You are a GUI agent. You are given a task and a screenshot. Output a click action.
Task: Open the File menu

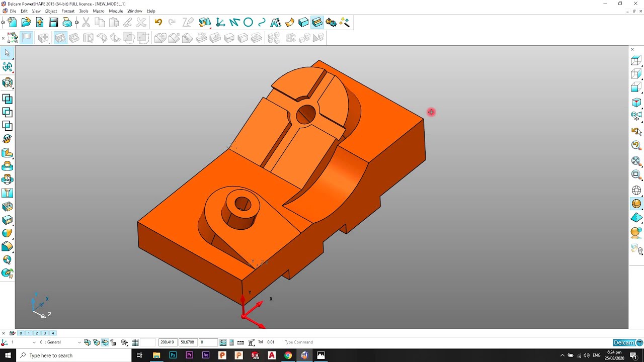pos(13,11)
